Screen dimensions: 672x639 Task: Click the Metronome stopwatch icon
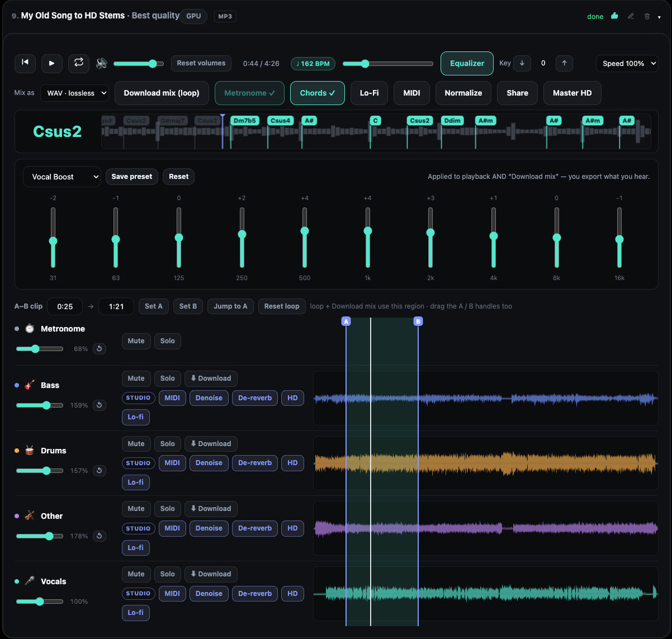[30, 329]
